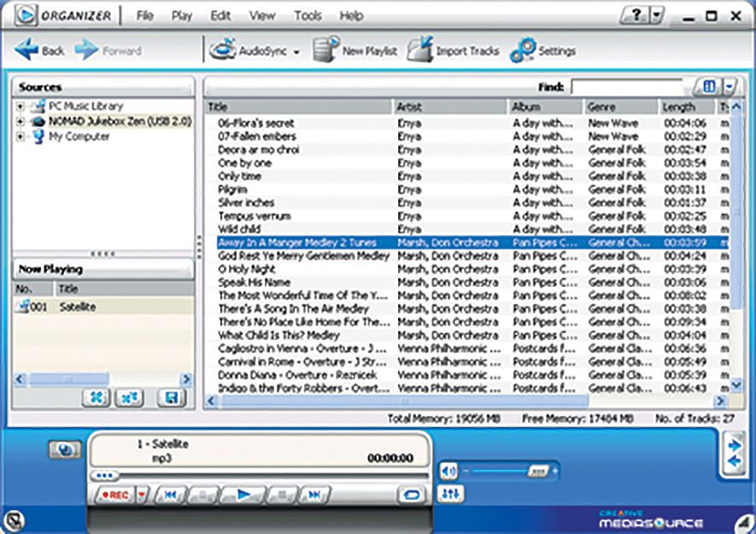
Task: Click the stop button in the player
Action: [x=282, y=495]
